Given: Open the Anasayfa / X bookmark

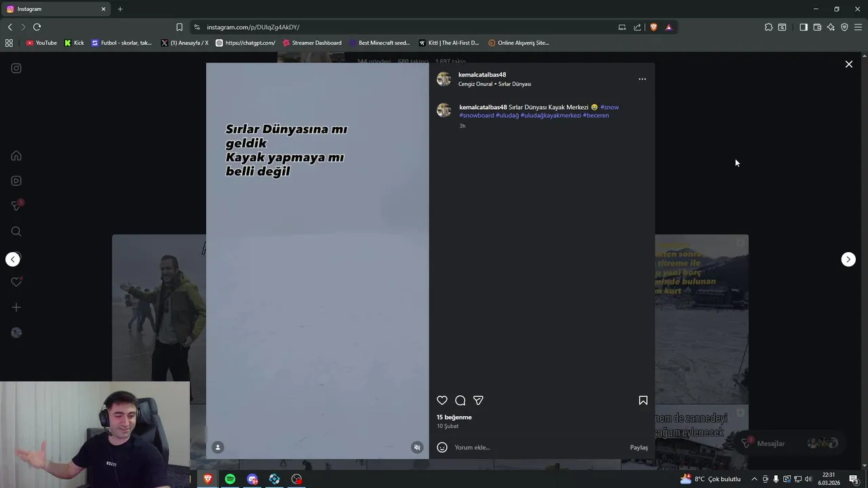Looking at the screenshot, I should click(185, 43).
